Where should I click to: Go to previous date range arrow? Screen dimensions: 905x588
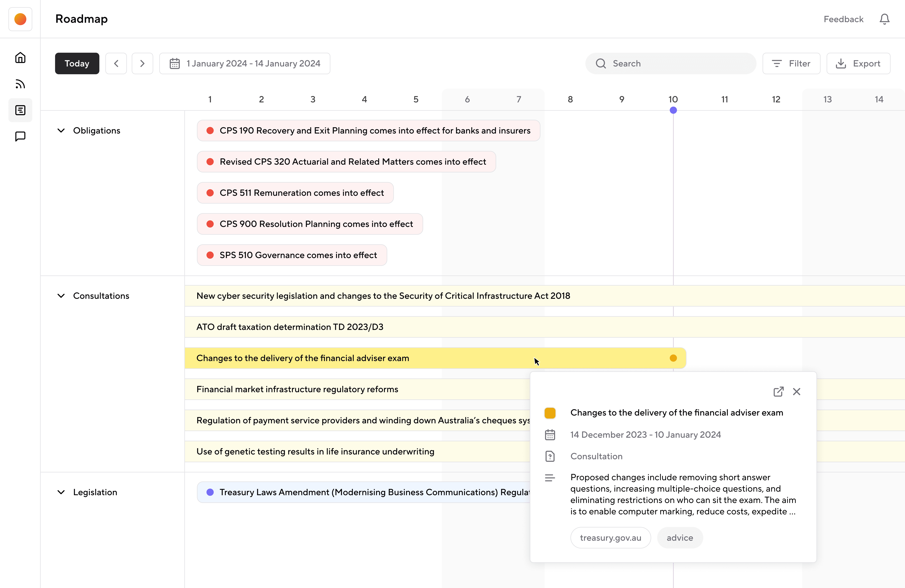pos(116,63)
